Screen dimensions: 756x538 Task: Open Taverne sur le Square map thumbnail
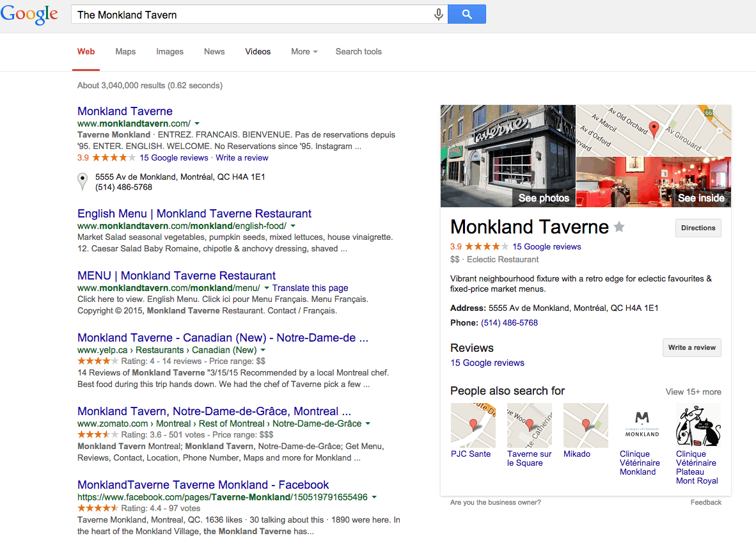pos(530,425)
